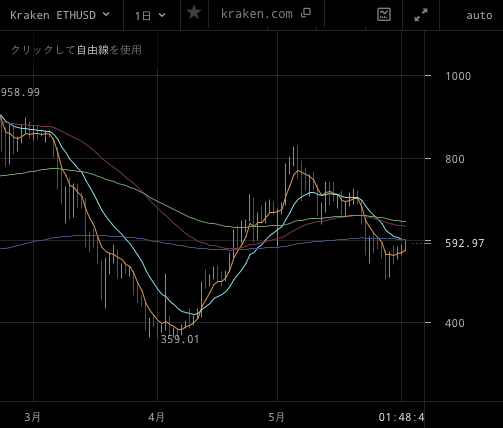Viewport: 503px width, 428px height.
Task: Toggle the auto scale option
Action: [479, 15]
